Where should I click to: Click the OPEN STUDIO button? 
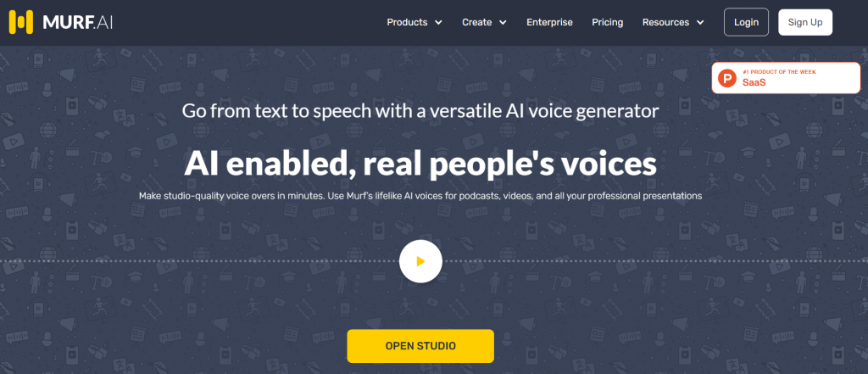coord(420,346)
